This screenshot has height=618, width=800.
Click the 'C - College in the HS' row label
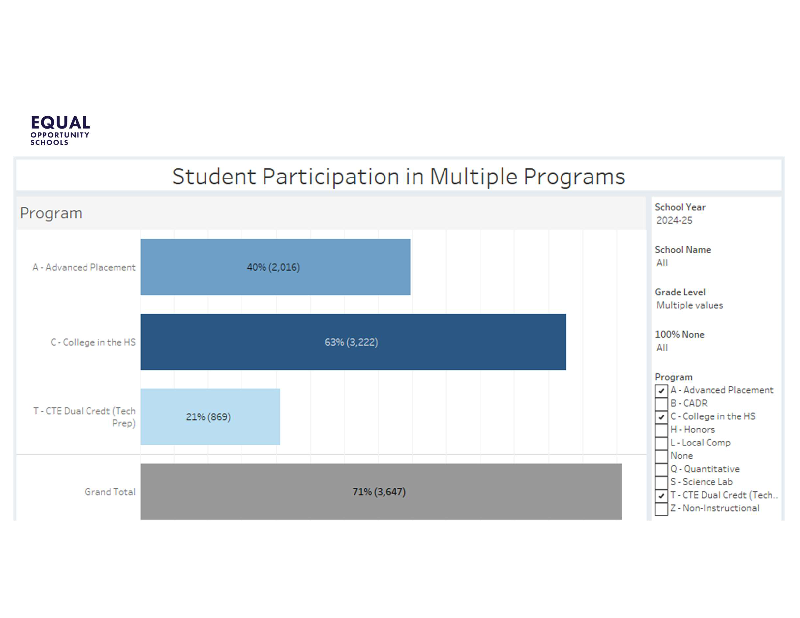point(93,342)
